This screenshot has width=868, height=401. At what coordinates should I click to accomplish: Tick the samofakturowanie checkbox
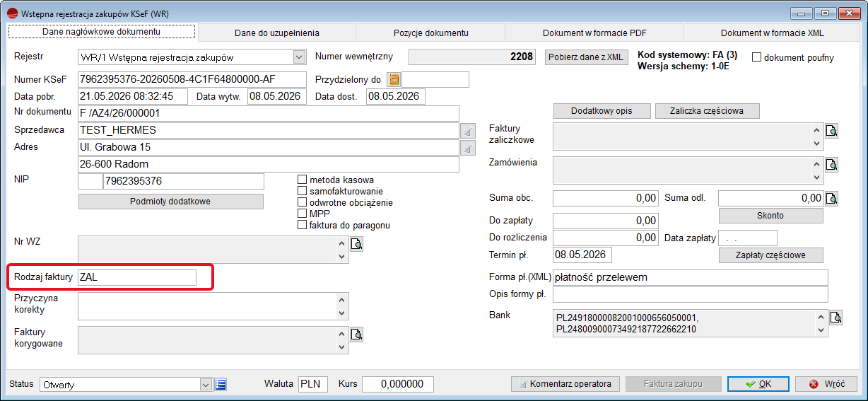(303, 191)
